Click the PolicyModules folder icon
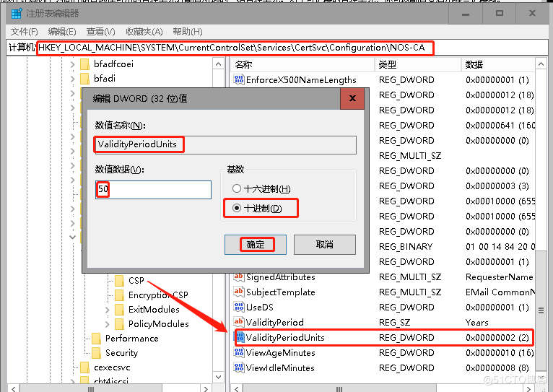The image size is (553, 392). point(120,324)
